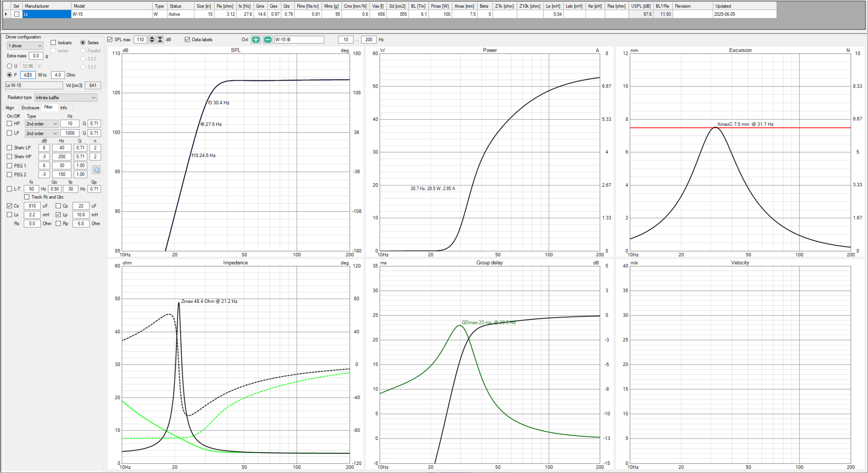The image size is (868, 473).
Task: Click the SPL scale compress icon
Action: [160, 39]
